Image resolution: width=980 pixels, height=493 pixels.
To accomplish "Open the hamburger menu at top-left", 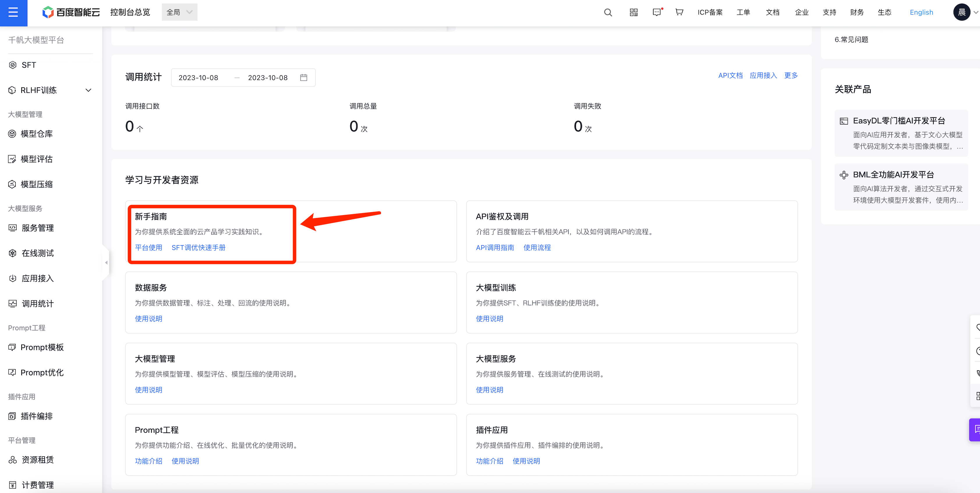I will pyautogui.click(x=13, y=13).
